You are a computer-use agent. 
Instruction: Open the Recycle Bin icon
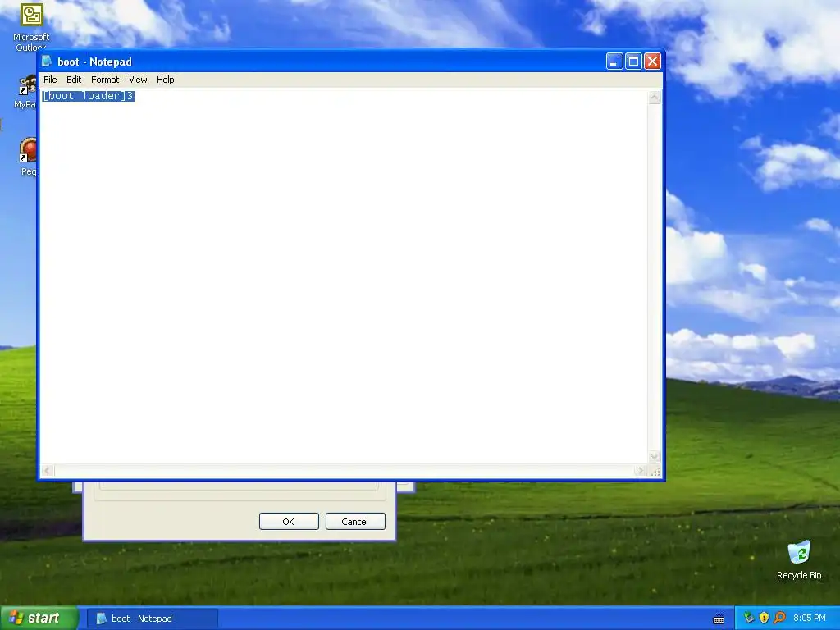point(799,560)
